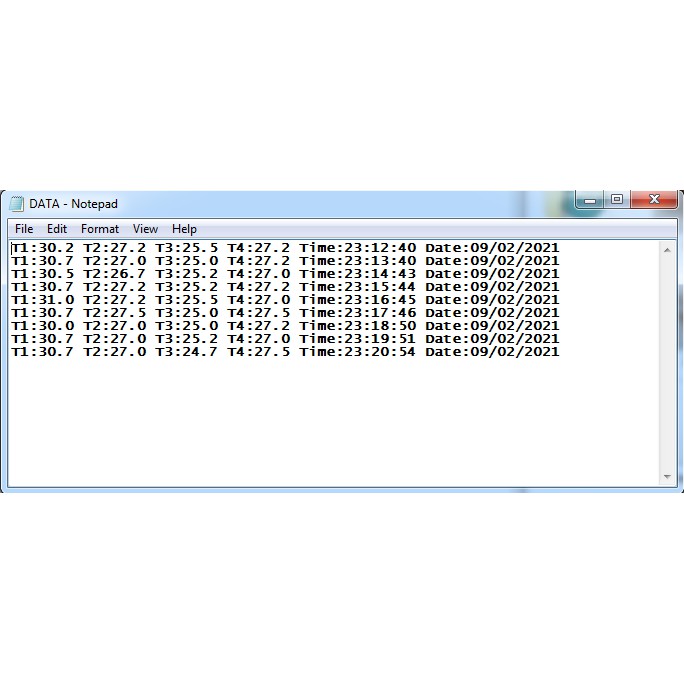Open the File menu
This screenshot has height=684, width=684.
point(24,229)
